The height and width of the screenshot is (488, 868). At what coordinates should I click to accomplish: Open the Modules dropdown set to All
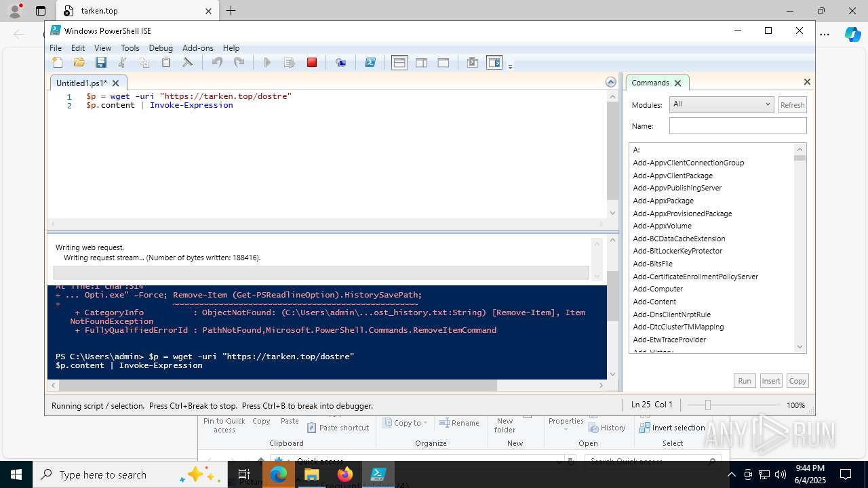(722, 104)
